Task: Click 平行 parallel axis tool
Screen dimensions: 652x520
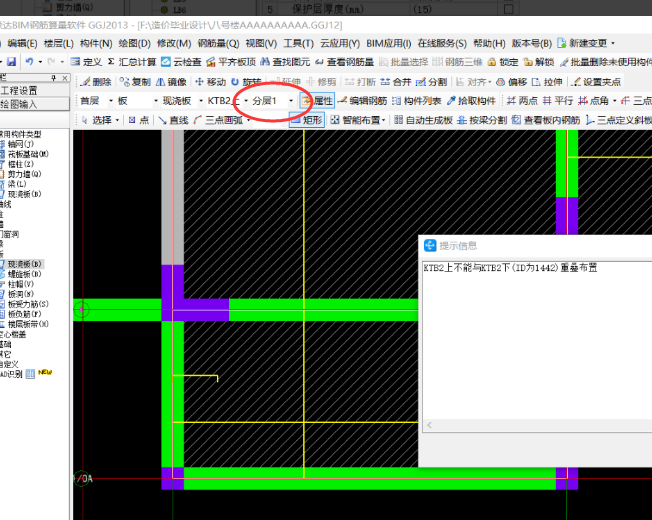Action: [x=558, y=101]
